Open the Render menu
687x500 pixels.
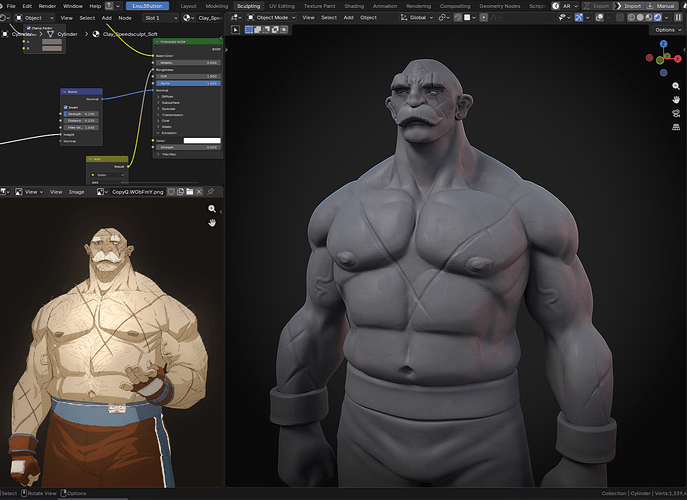47,6
